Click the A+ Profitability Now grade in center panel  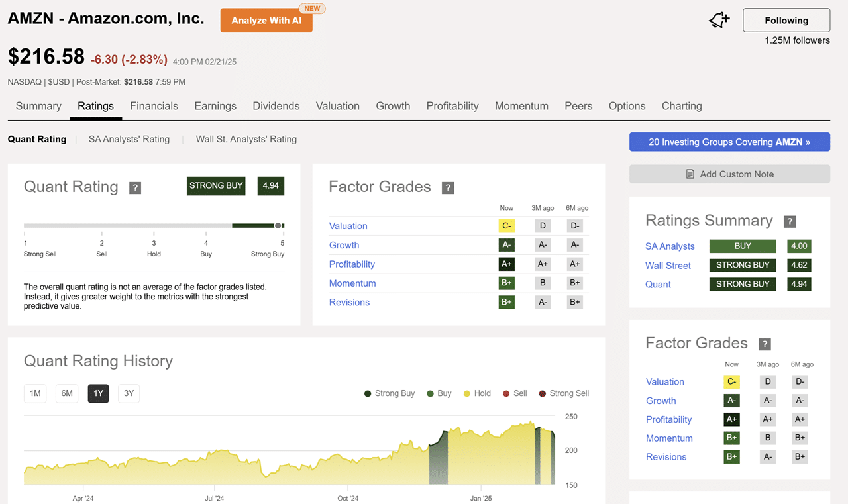pyautogui.click(x=506, y=264)
